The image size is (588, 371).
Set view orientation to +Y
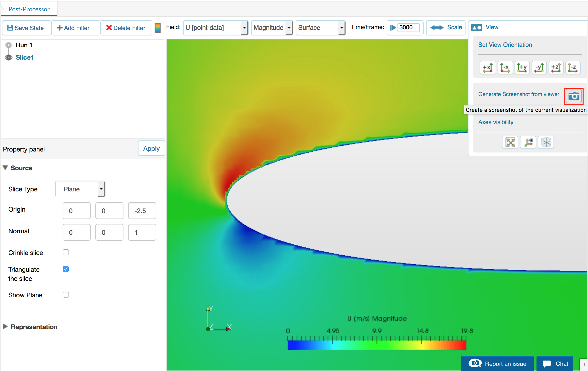coord(522,67)
